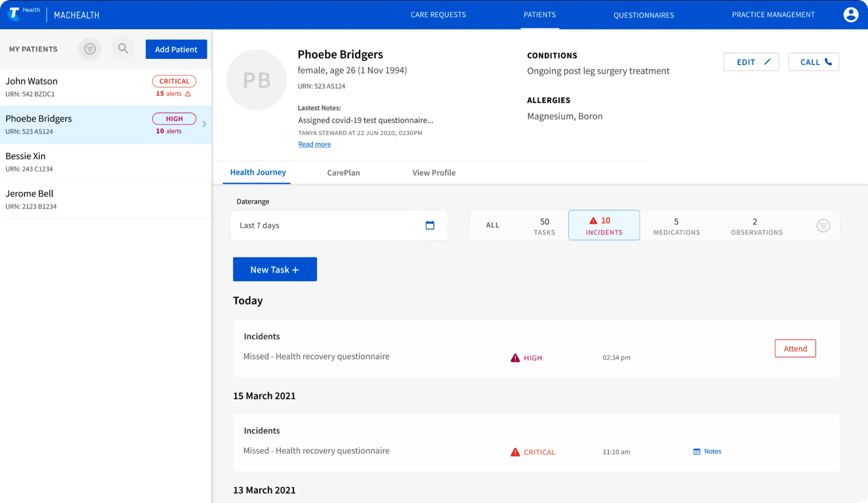Open the search for patients
Viewport: 868px width, 503px height.
point(123,48)
